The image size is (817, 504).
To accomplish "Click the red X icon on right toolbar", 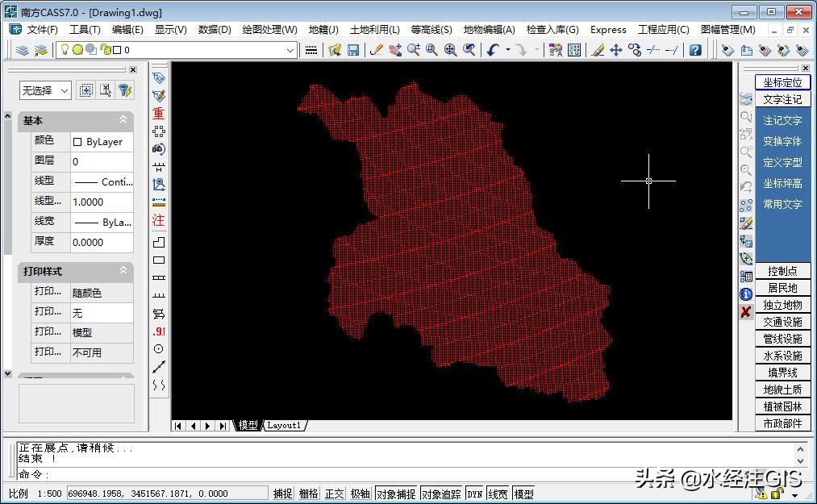I will pyautogui.click(x=746, y=312).
